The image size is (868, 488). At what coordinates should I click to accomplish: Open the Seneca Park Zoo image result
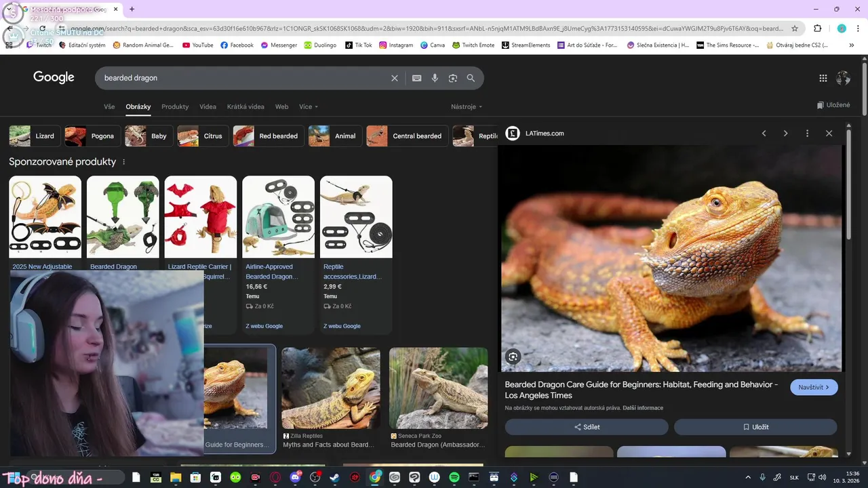438,399
